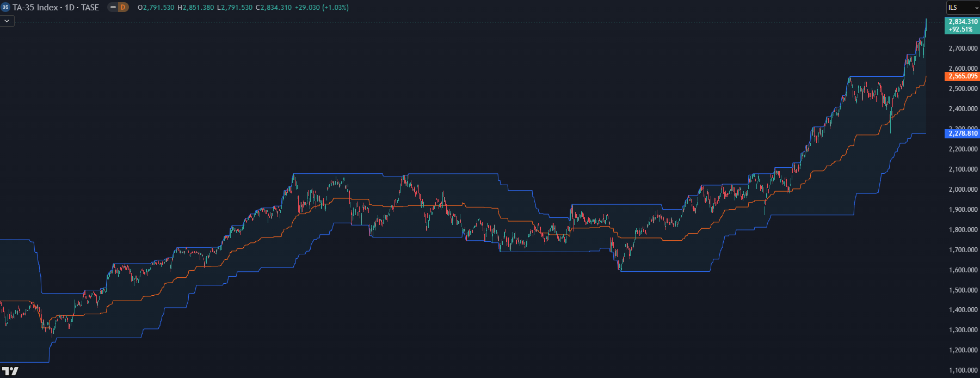Screen dimensions: 980x378
Task: Open the ILS currency dropdown
Action: 963,8
